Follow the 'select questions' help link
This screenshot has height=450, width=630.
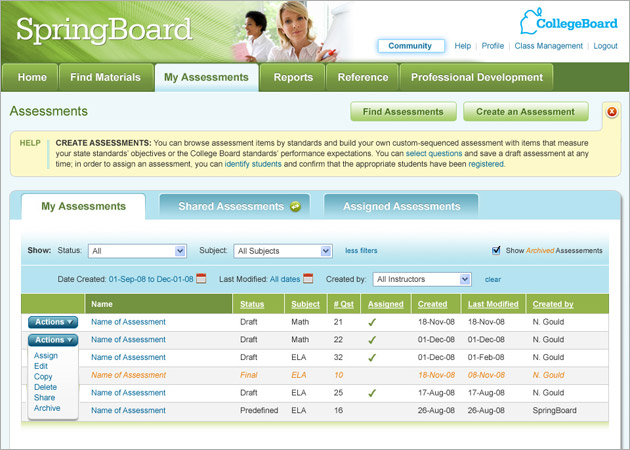click(x=434, y=153)
